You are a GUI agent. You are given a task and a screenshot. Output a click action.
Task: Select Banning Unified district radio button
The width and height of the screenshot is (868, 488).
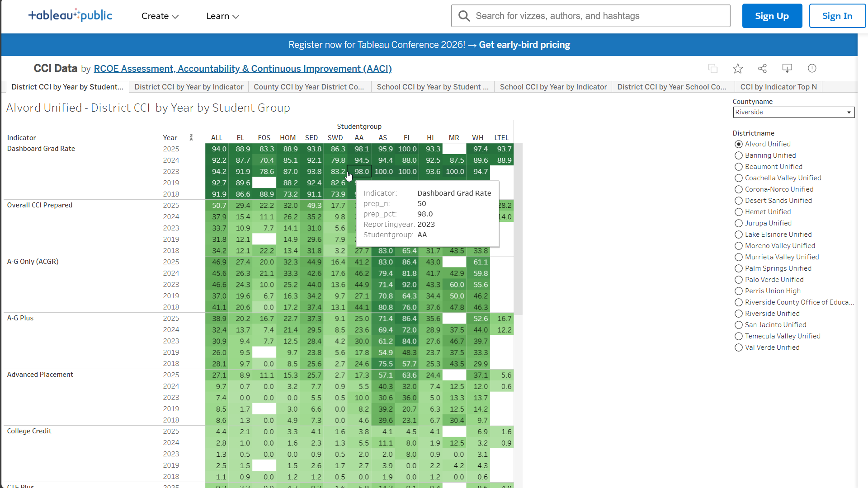click(x=739, y=155)
